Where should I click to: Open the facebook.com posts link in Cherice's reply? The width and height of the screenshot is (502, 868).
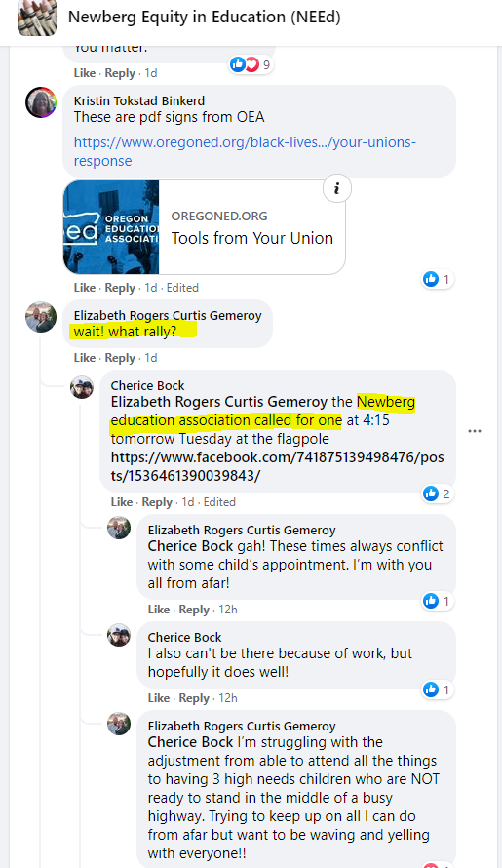(277, 466)
